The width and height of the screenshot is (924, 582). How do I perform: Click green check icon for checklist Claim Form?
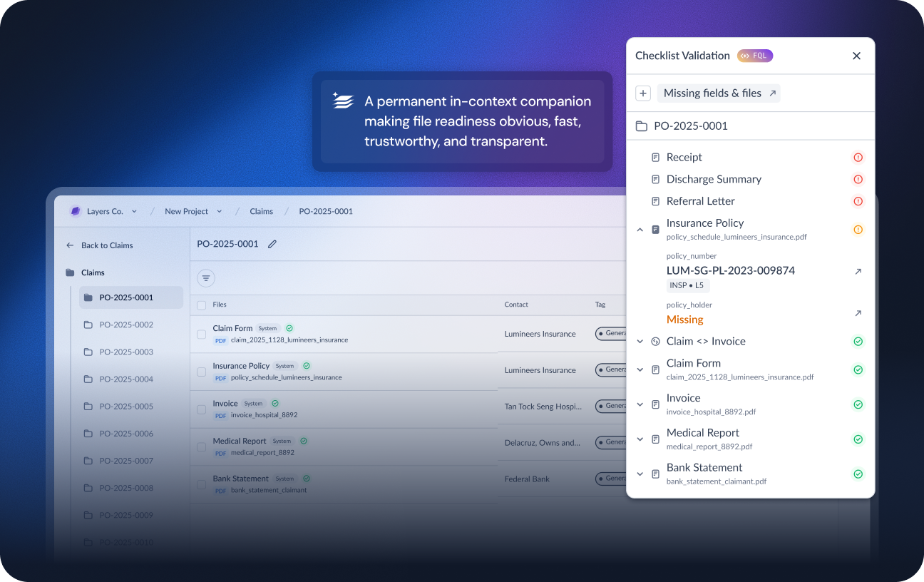[x=858, y=369]
